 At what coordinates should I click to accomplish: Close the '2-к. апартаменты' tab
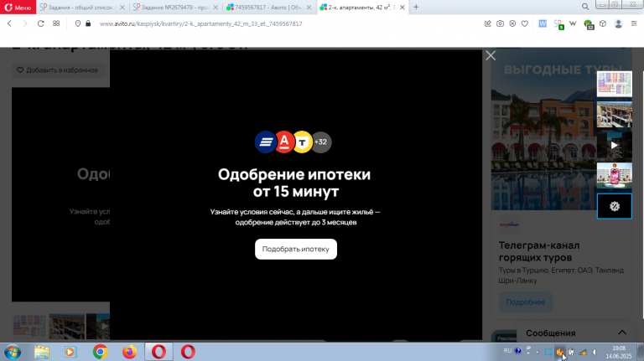point(402,8)
